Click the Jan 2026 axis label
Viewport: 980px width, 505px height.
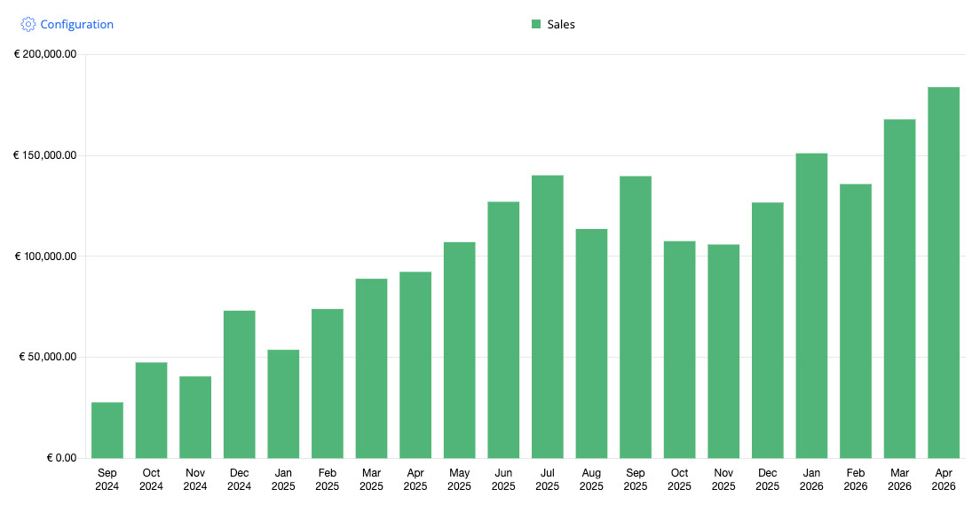tap(812, 479)
